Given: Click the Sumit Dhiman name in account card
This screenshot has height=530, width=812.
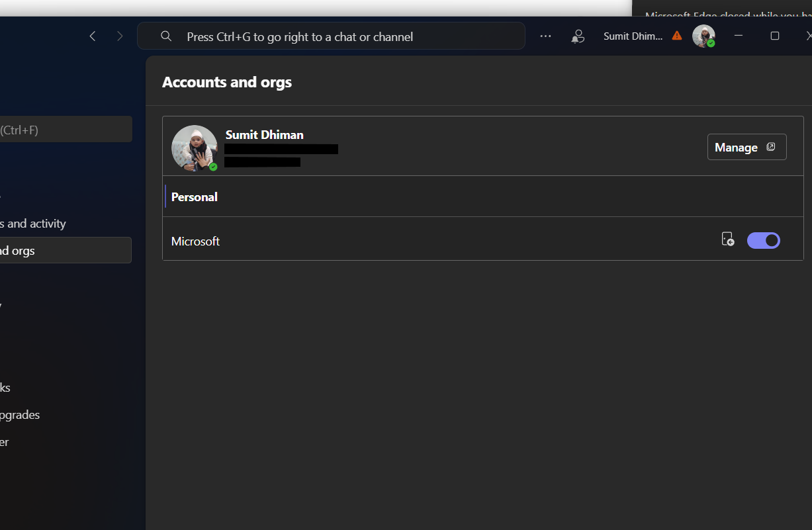Looking at the screenshot, I should 265,134.
